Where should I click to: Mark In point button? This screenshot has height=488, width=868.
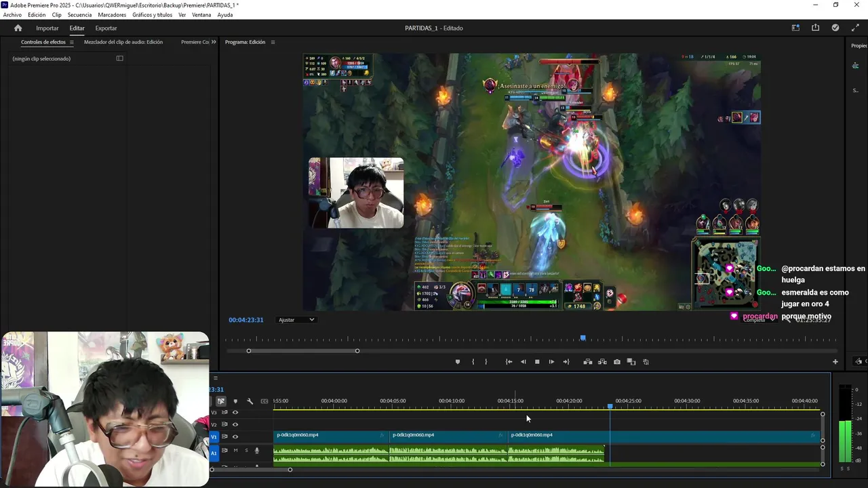[x=473, y=362]
